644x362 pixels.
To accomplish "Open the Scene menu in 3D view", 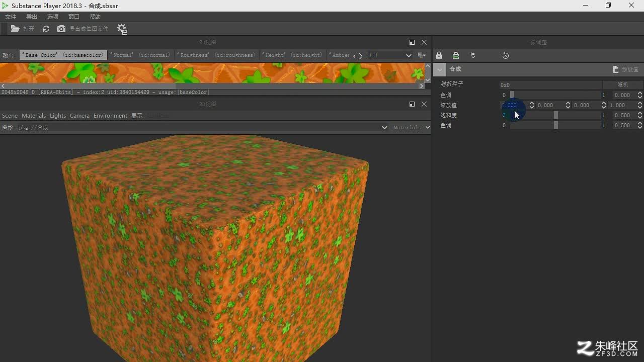I will [x=10, y=116].
